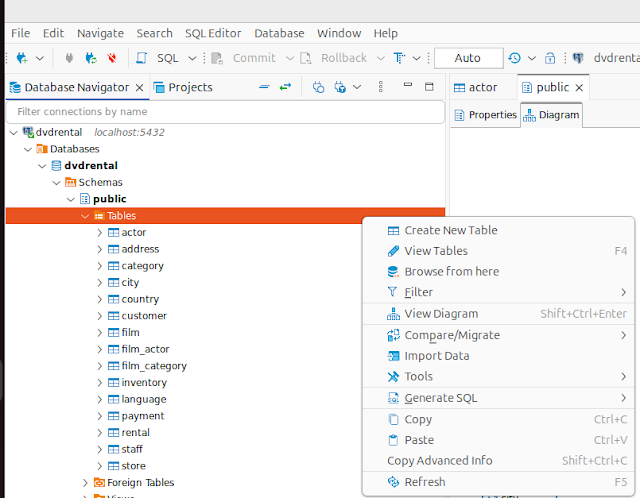
Task: Expand the film_category table
Action: pyautogui.click(x=100, y=366)
